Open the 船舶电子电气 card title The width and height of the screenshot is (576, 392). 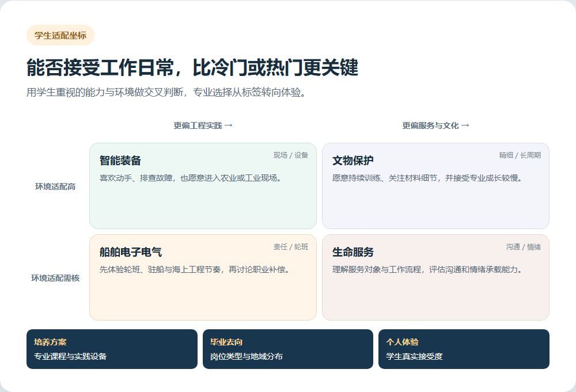pyautogui.click(x=130, y=252)
